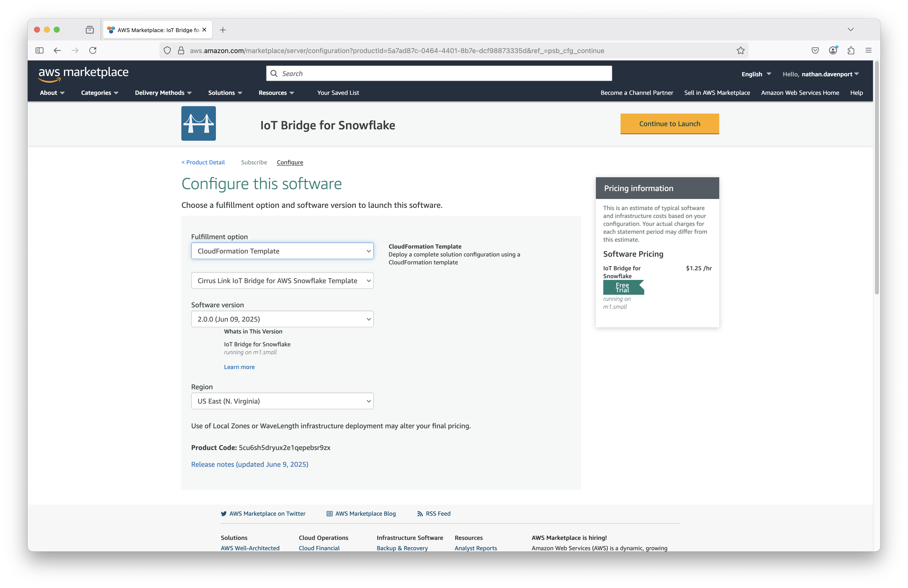Click the browser reload icon

(93, 50)
